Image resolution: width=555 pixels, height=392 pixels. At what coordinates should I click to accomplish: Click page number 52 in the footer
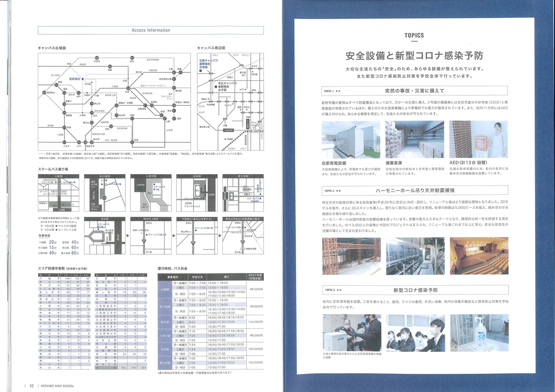pyautogui.click(x=32, y=386)
